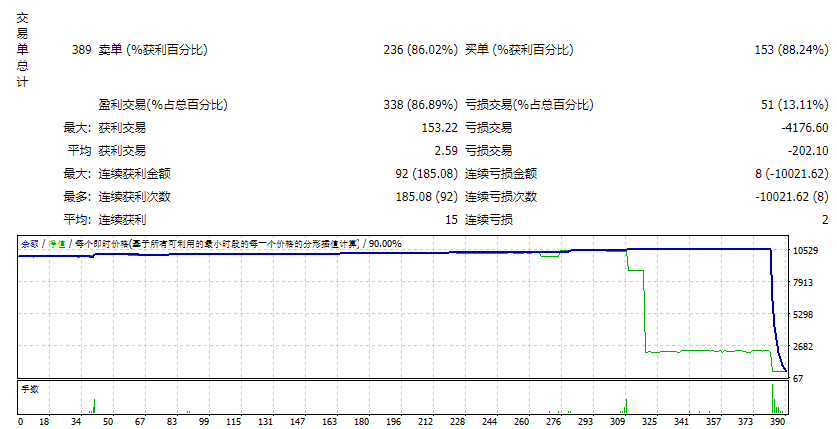Click the 90.00% modeling quality text
837x429 pixels.
coord(385,244)
